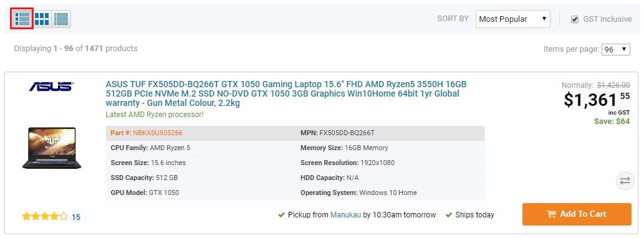Open the items per page dropdown

click(615, 49)
